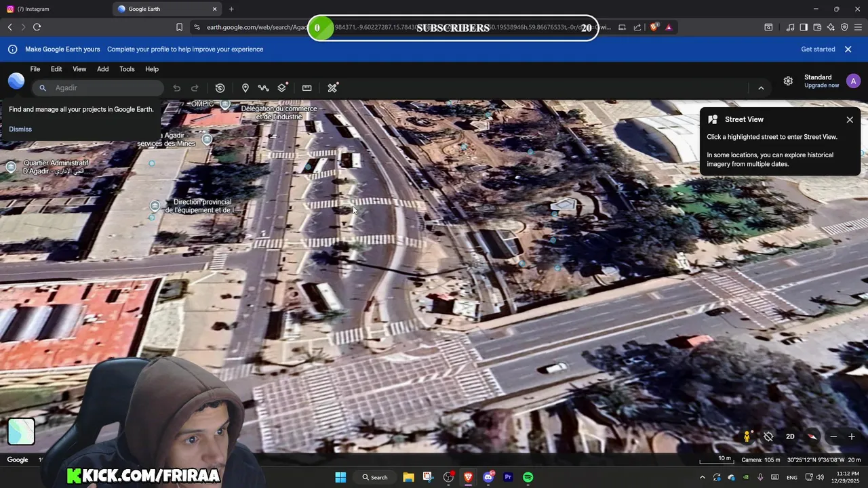Click the search magnifier icon in Earth search

pyautogui.click(x=43, y=88)
